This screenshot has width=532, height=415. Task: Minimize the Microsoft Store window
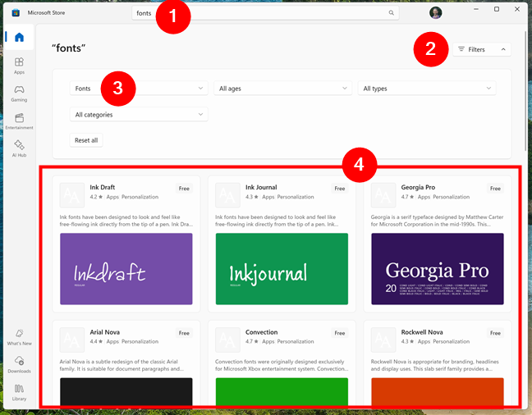(476, 9)
